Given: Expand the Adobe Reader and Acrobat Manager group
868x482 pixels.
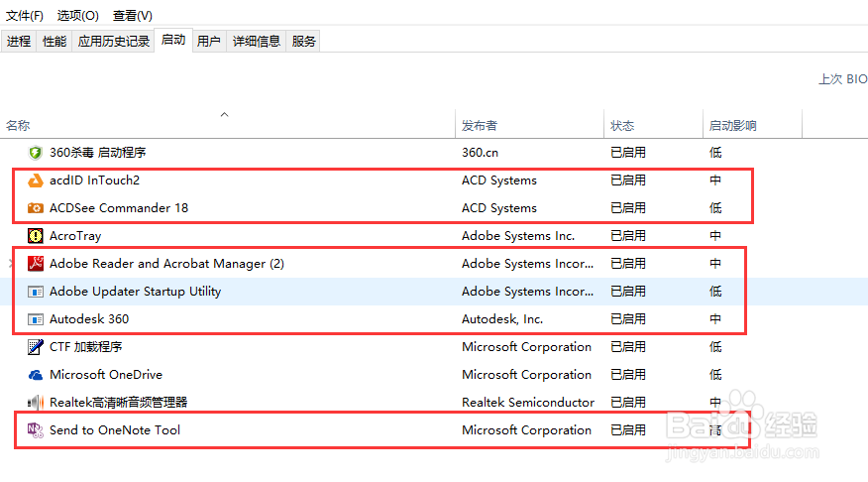Looking at the screenshot, I should pos(11,263).
